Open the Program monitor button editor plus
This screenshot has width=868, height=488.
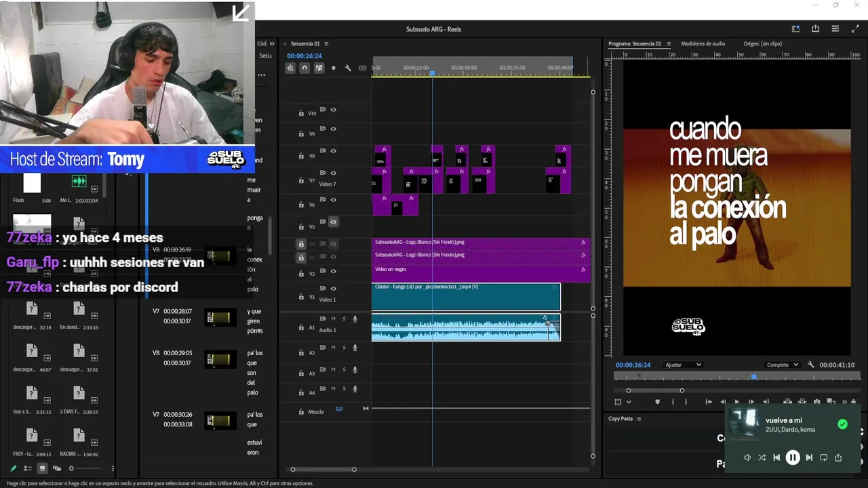854,402
